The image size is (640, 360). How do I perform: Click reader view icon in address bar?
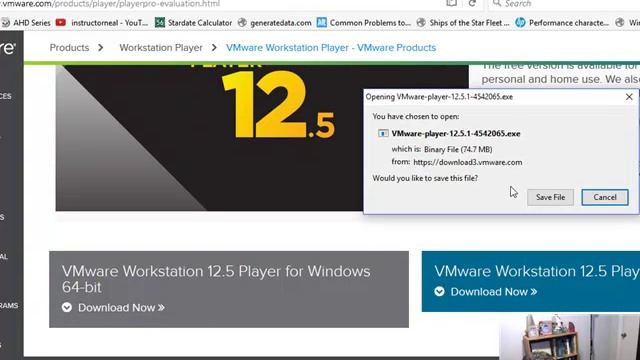coord(451,4)
